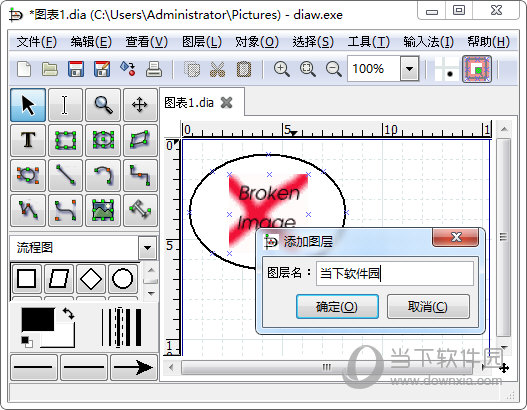Image resolution: width=527 pixels, height=410 pixels.
Task: Click the Export diagram icon
Action: [128, 69]
